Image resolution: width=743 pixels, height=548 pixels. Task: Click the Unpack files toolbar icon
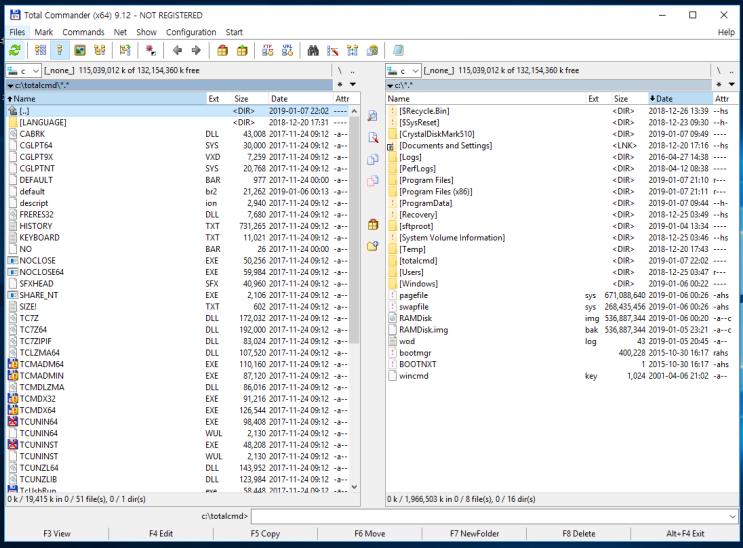tap(242, 50)
